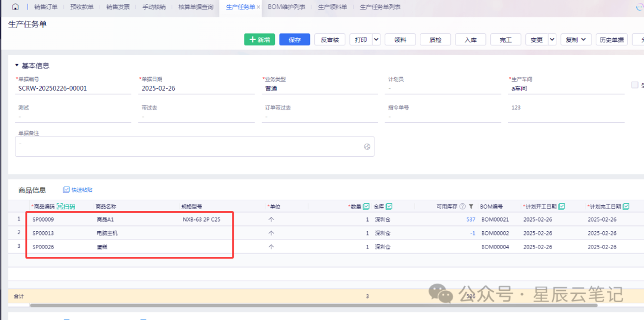The image size is (644, 320).
Task: Click the 单据备注 text area
Action: [x=194, y=147]
